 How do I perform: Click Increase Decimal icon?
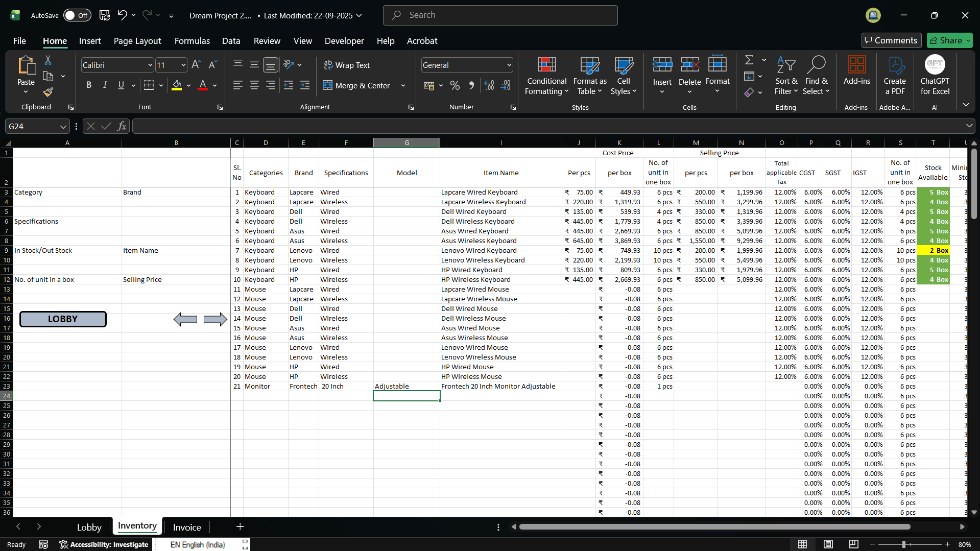489,85
